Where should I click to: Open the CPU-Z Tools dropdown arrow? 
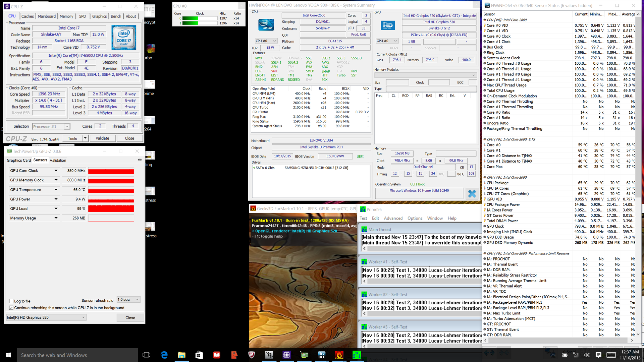(85, 138)
